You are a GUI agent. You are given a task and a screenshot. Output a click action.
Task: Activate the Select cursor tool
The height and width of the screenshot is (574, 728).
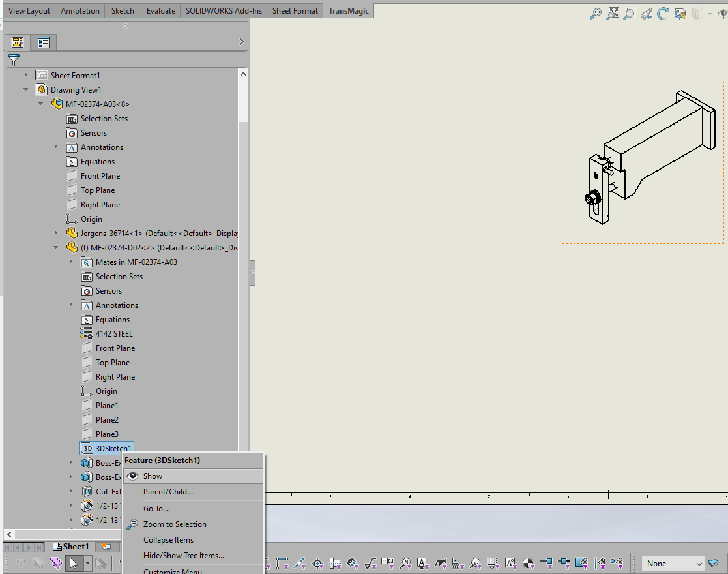[x=74, y=564]
